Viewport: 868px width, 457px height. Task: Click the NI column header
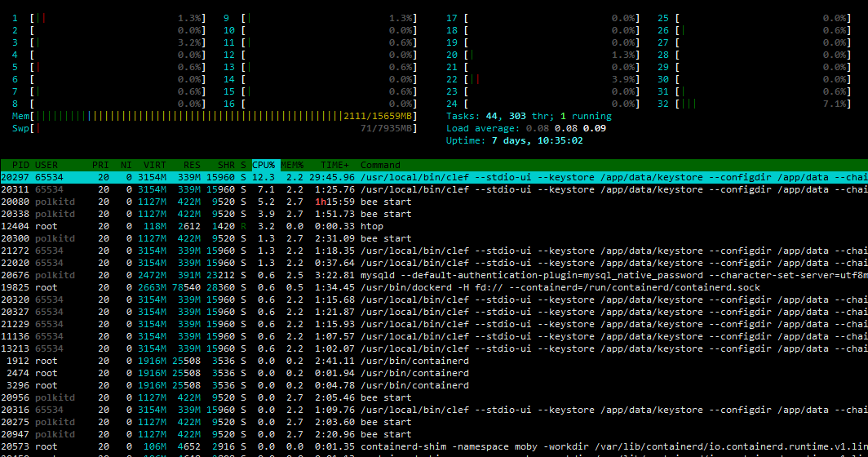point(126,165)
